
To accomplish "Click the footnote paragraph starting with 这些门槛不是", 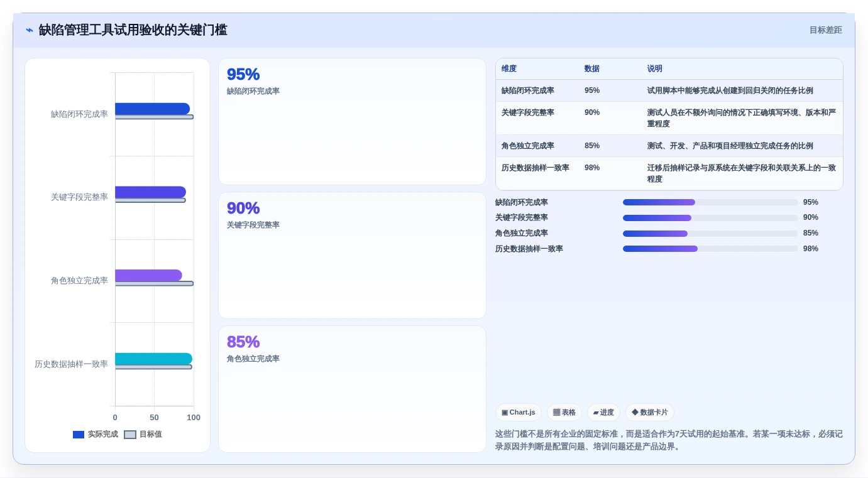I will [x=669, y=440].
